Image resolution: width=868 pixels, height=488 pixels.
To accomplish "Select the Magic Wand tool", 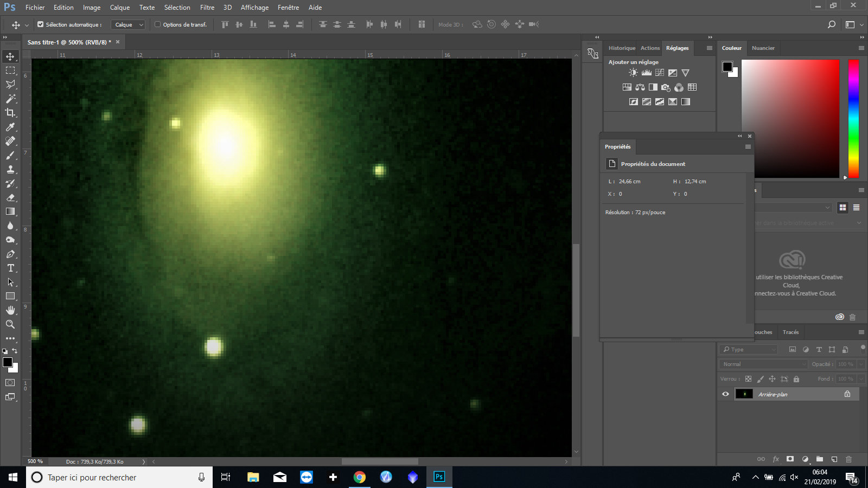I will (10, 99).
